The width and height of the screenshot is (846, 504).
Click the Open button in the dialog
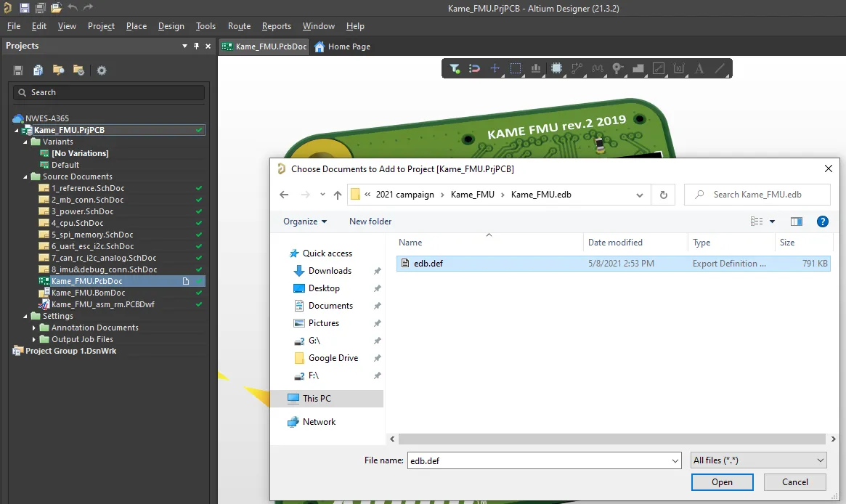(x=722, y=481)
